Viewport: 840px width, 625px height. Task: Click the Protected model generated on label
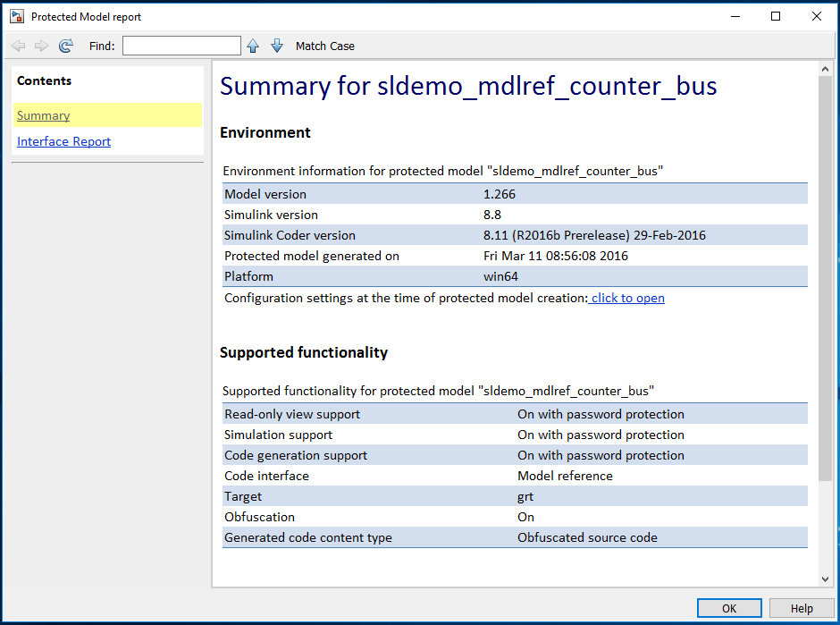pyautogui.click(x=312, y=256)
